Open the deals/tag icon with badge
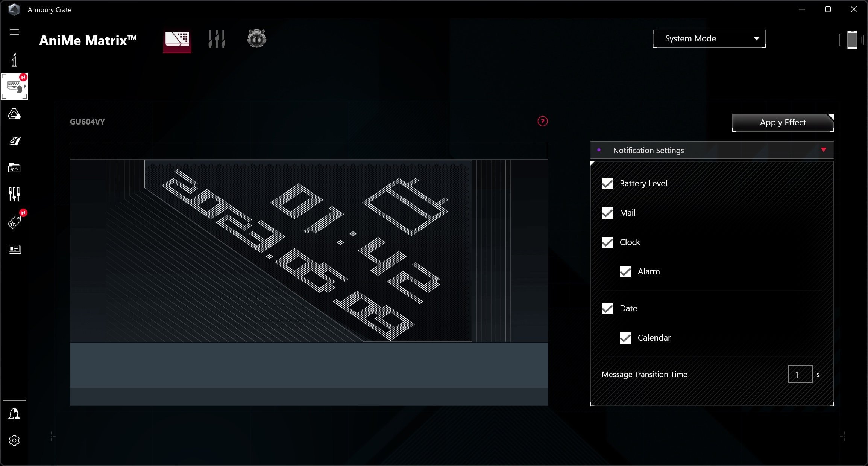The width and height of the screenshot is (868, 466). point(14,222)
